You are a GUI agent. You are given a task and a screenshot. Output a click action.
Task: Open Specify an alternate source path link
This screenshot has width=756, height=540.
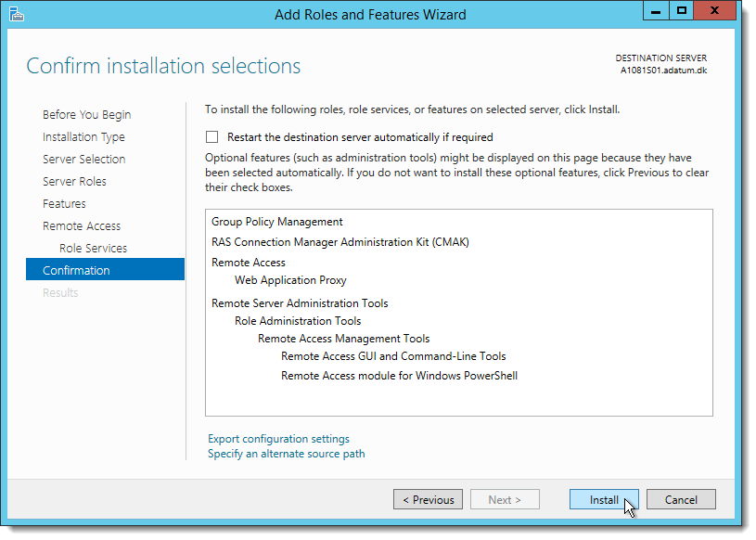287,454
